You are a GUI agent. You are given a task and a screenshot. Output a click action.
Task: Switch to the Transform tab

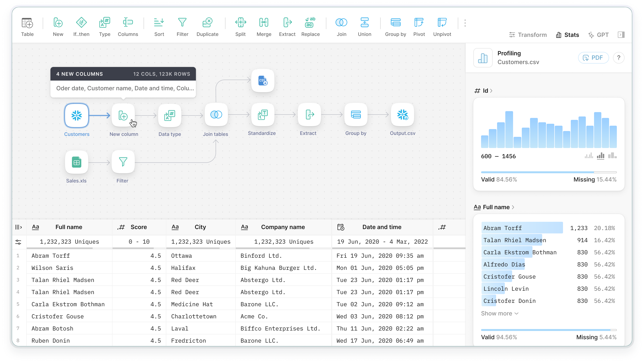point(528,35)
